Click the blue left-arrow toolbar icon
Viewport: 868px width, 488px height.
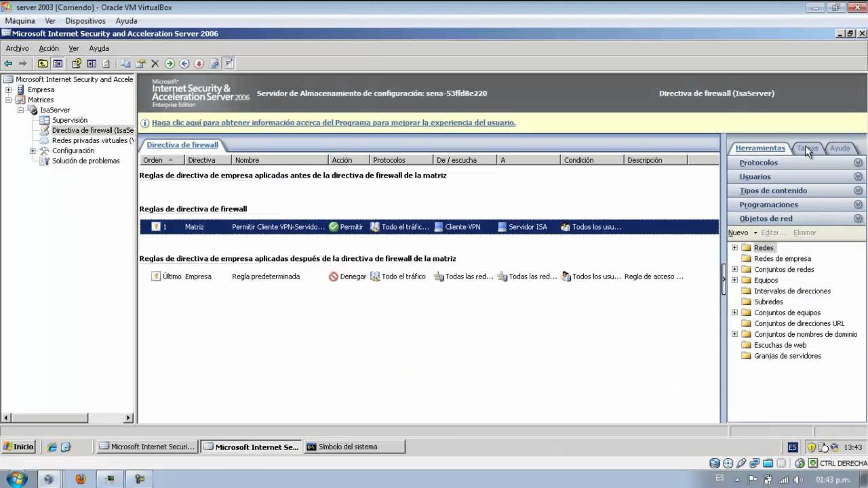[x=184, y=64]
